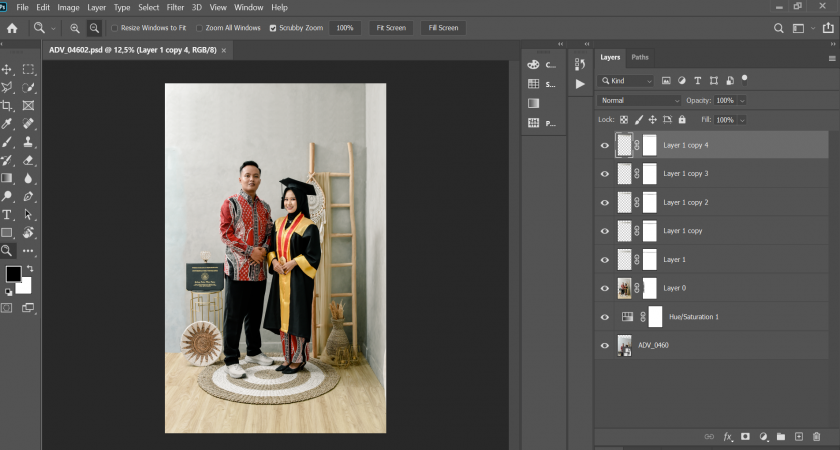Enable Resize Windows to Fit checkbox
Viewport: 840px width, 450px height.
(115, 28)
